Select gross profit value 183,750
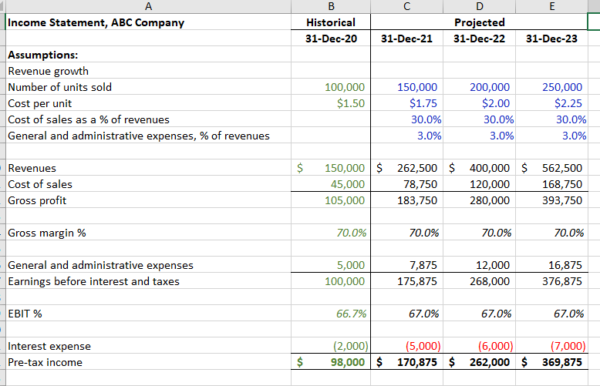 pos(407,200)
